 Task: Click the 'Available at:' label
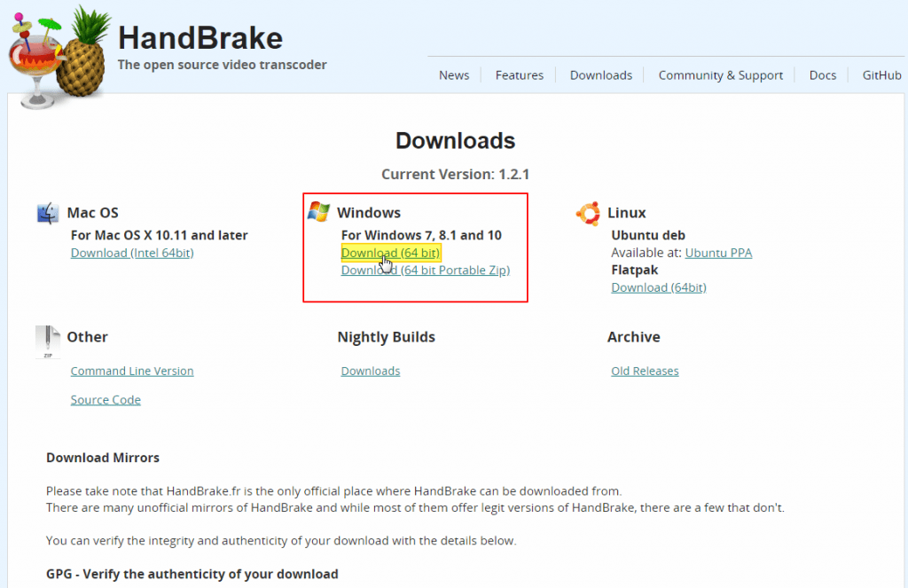(x=646, y=253)
